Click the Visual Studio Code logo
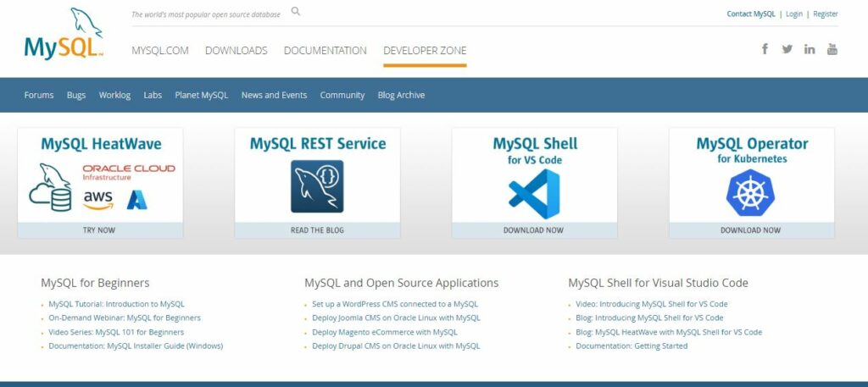The image size is (868, 387). (x=534, y=193)
